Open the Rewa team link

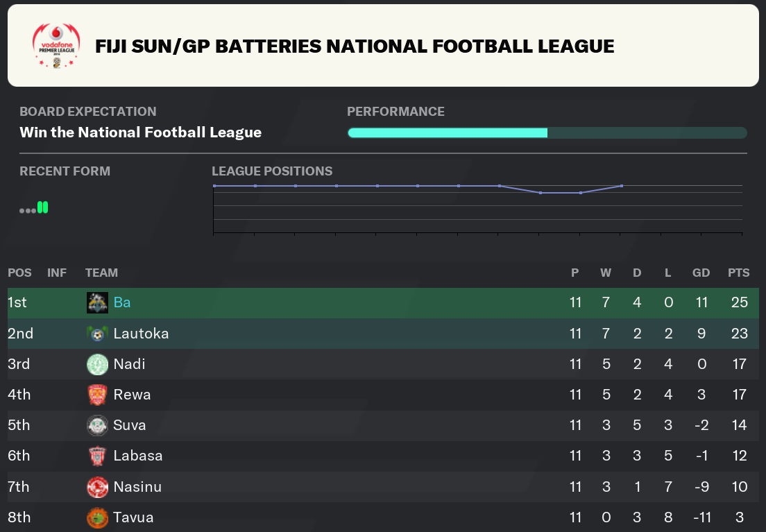click(132, 395)
